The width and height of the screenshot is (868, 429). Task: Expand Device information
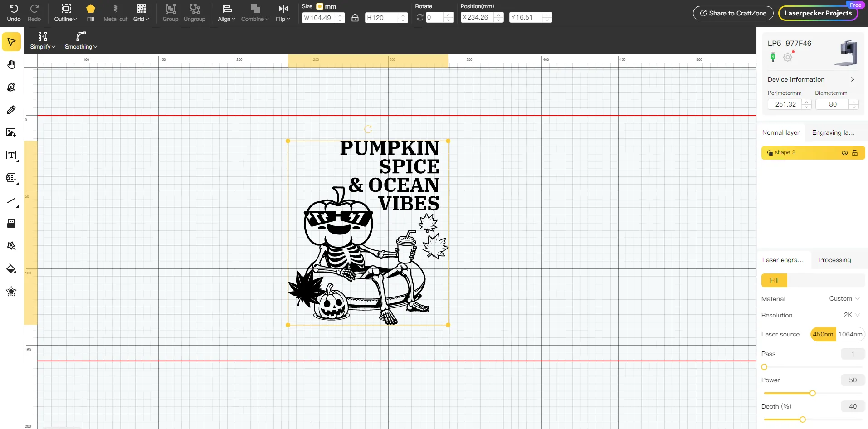tap(811, 79)
